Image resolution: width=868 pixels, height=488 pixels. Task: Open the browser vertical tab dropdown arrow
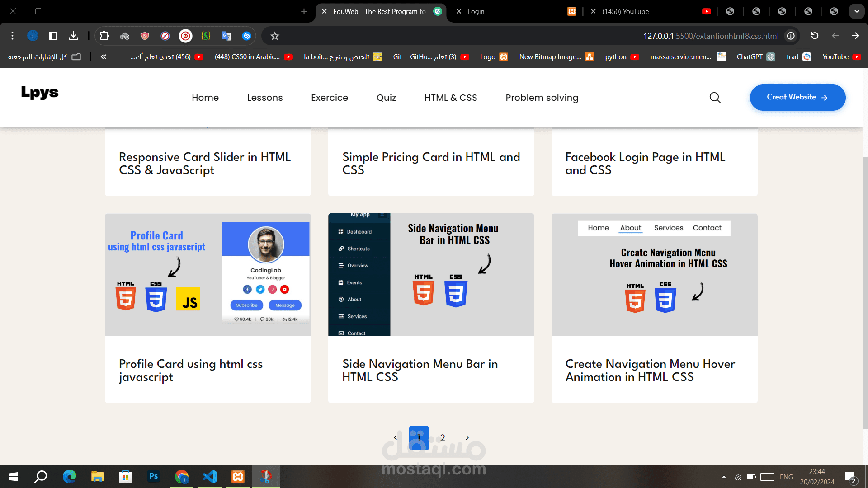click(x=857, y=11)
